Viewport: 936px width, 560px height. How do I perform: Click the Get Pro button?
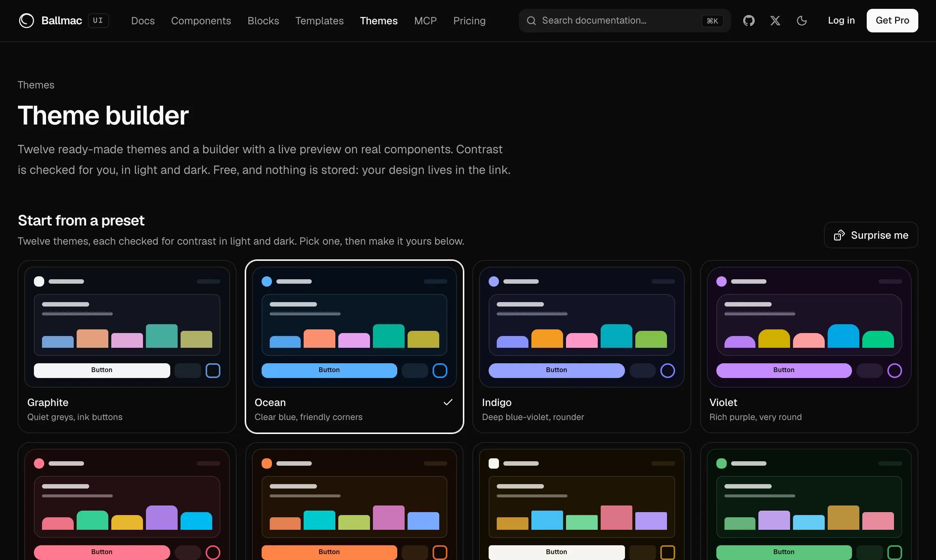[x=892, y=20]
